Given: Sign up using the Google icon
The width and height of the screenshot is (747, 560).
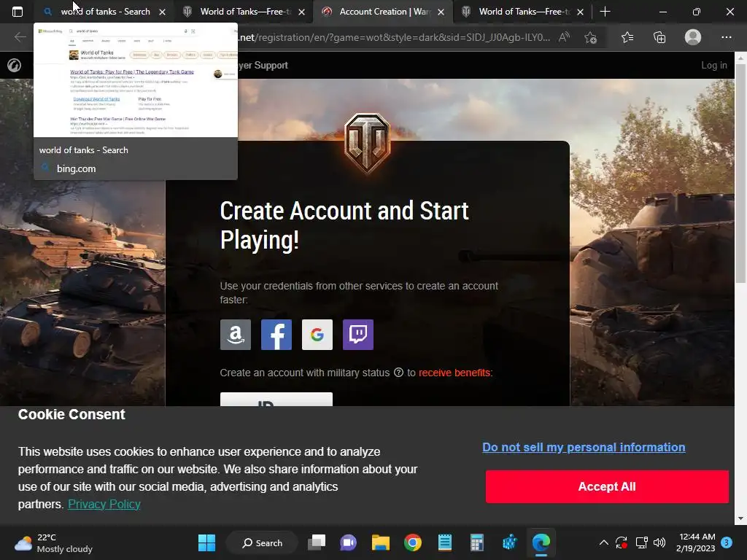Looking at the screenshot, I should point(317,335).
